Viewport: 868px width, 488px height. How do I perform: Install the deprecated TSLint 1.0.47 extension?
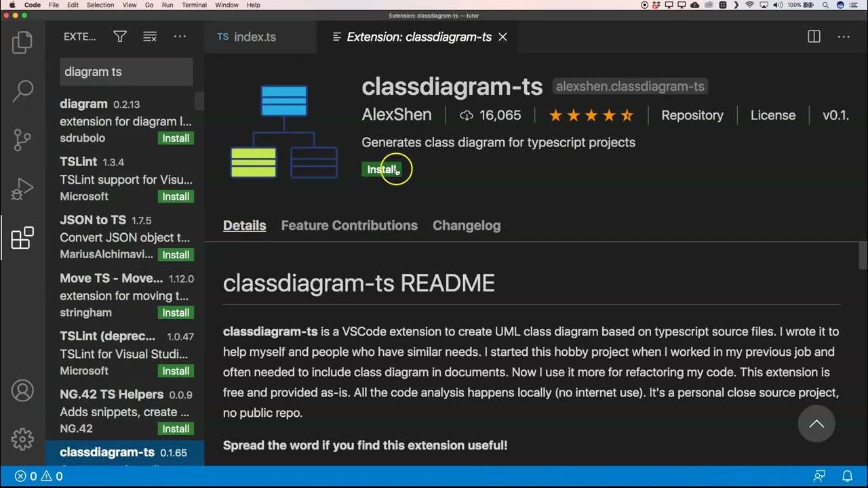[x=176, y=371]
